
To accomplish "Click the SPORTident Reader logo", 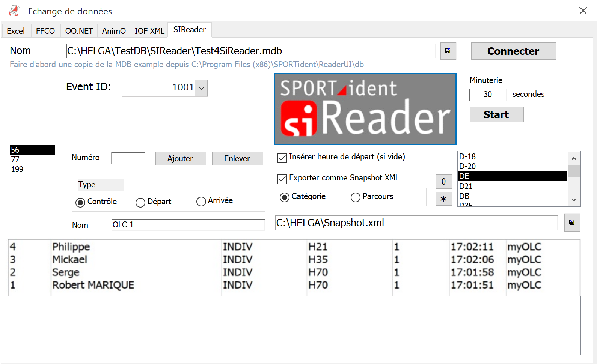I will [365, 109].
